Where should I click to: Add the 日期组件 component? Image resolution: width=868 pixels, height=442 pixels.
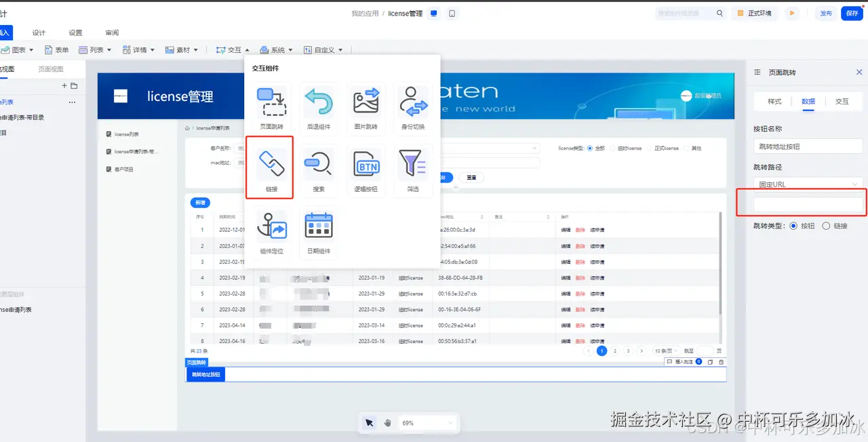[319, 231]
